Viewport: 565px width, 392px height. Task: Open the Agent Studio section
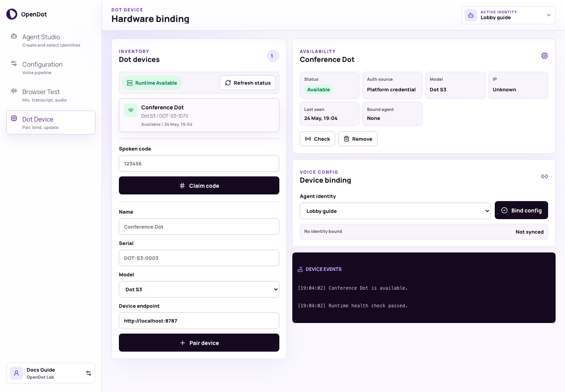(x=51, y=40)
